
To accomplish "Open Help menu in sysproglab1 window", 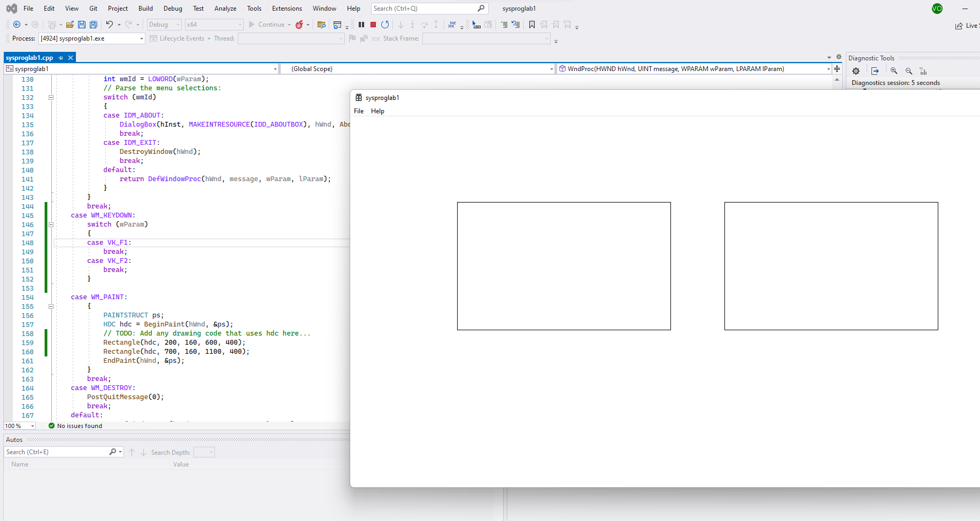I will [377, 111].
